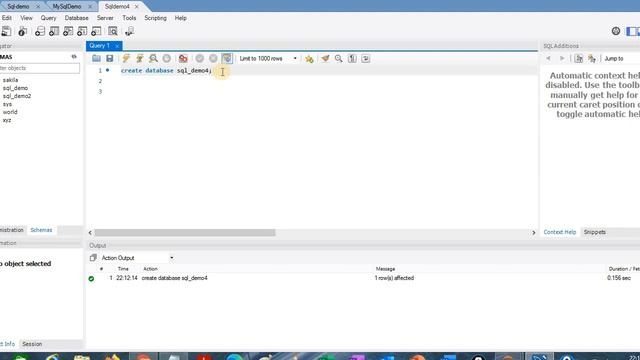Beautify the query with broom icon
Image resolution: width=640 pixels, height=360 pixels.
(x=325, y=58)
